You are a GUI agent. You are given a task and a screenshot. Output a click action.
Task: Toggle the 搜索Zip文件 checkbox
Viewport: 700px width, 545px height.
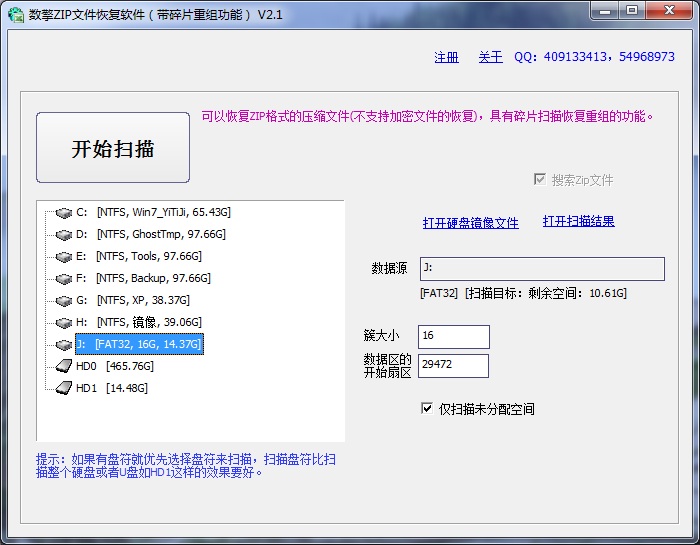click(540, 179)
